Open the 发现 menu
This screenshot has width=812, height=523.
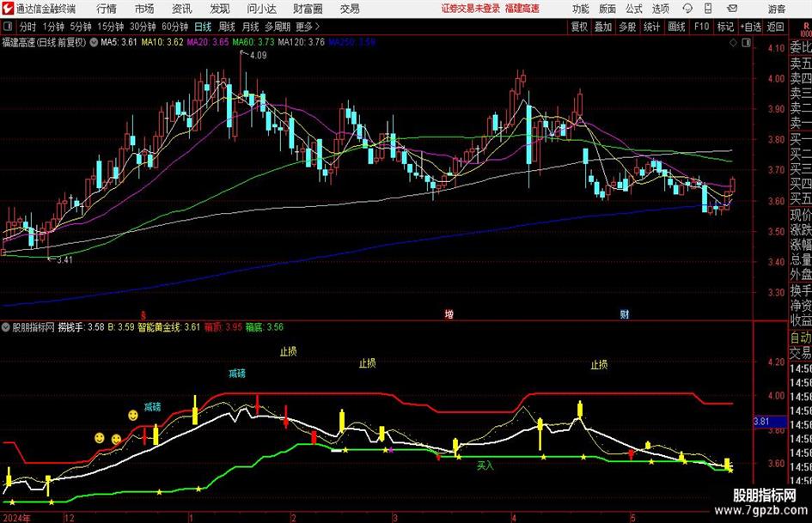point(220,9)
